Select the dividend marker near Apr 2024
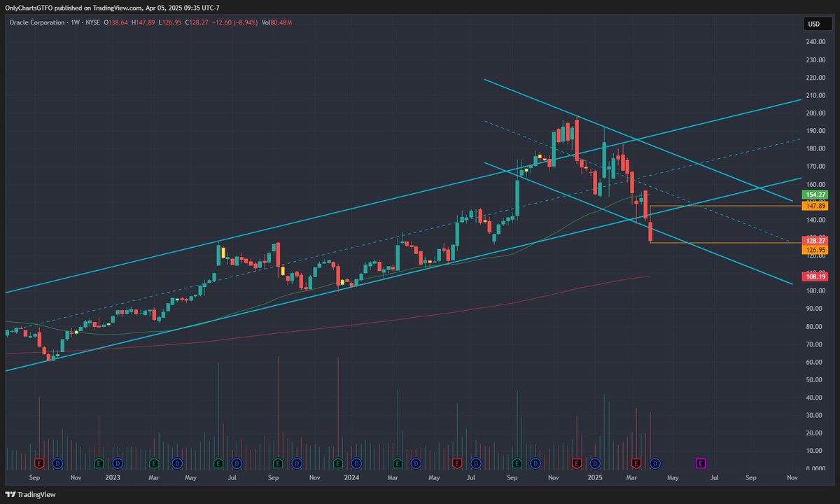The image size is (840, 504). 416,463
